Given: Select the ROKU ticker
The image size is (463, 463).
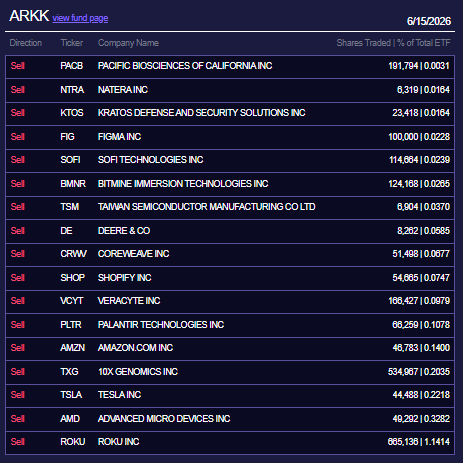Looking at the screenshot, I should pos(73,442).
